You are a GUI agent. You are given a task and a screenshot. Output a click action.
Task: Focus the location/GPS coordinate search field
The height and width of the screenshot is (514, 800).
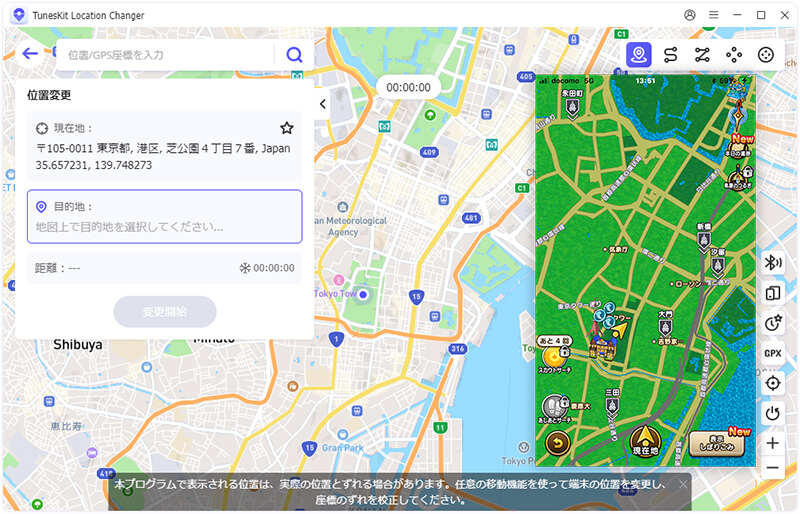(166, 55)
